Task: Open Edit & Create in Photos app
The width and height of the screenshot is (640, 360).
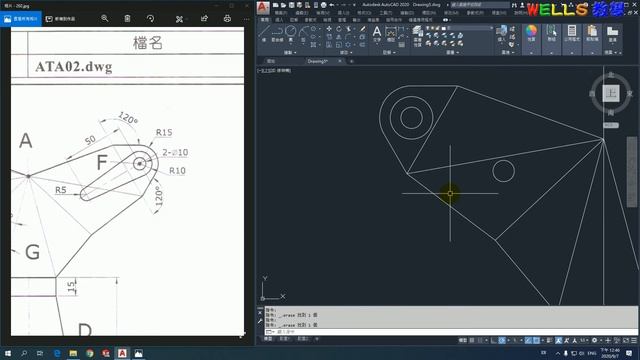Action: tap(179, 19)
